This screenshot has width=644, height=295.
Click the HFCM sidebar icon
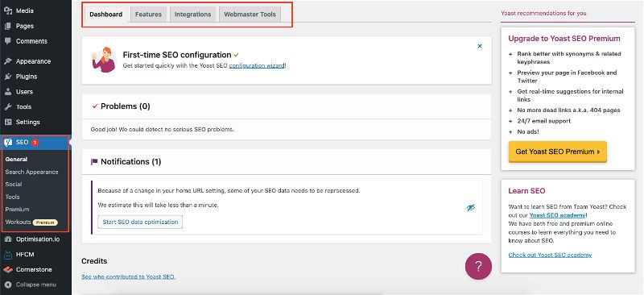8,255
